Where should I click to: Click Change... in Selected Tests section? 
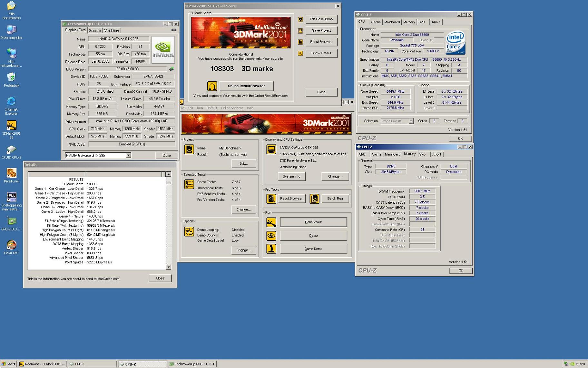[x=243, y=210]
